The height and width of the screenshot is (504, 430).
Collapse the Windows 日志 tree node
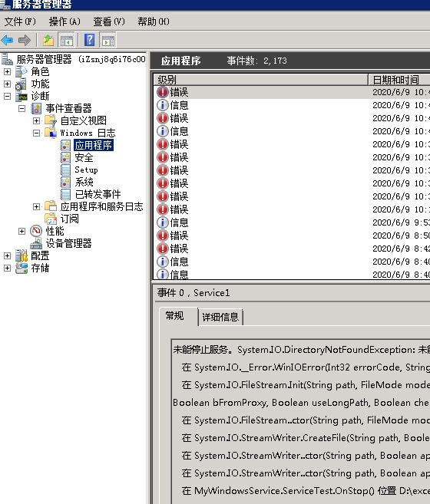(x=36, y=133)
